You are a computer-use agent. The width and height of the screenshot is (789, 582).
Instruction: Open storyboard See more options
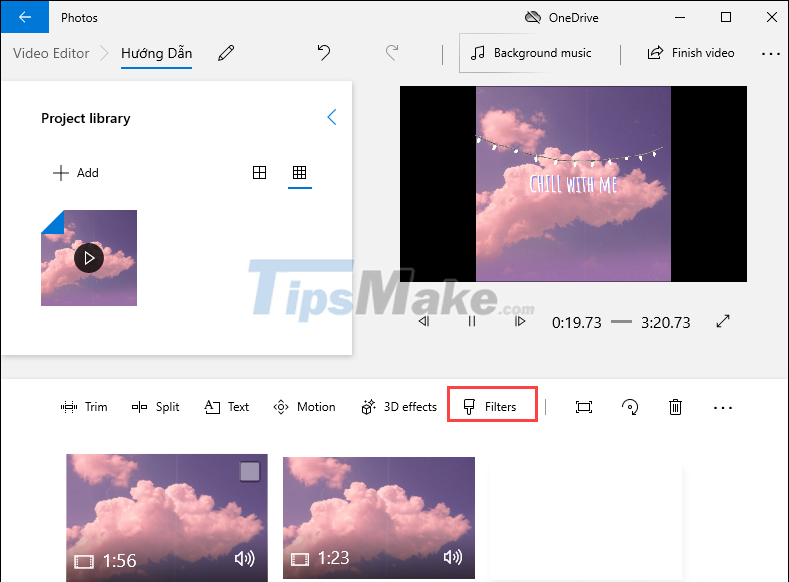pos(723,407)
